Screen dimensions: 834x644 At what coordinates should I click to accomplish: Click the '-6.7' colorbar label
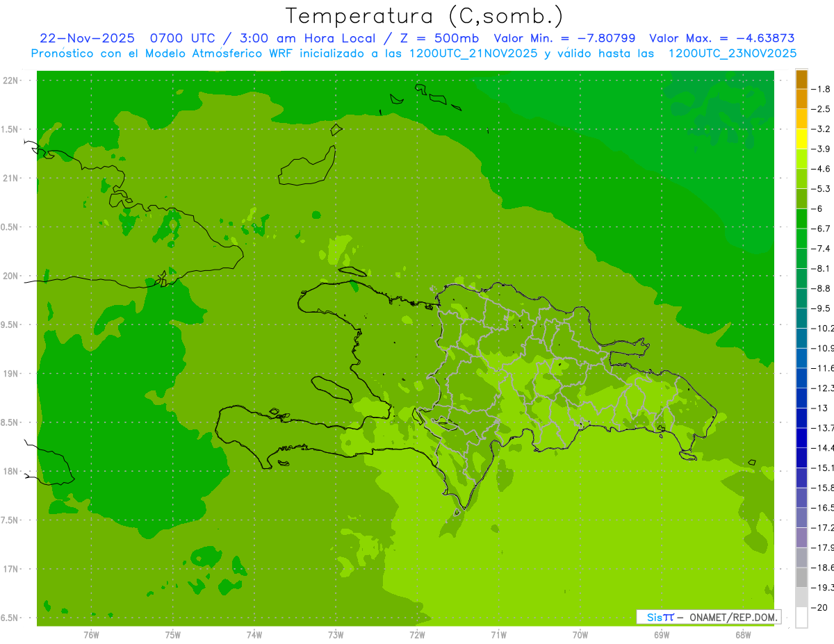pos(821,229)
